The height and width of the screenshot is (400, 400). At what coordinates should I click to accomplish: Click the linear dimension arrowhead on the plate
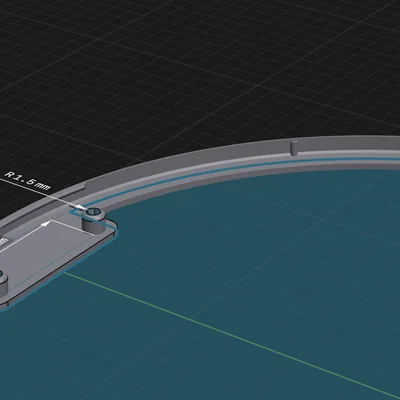(46, 224)
